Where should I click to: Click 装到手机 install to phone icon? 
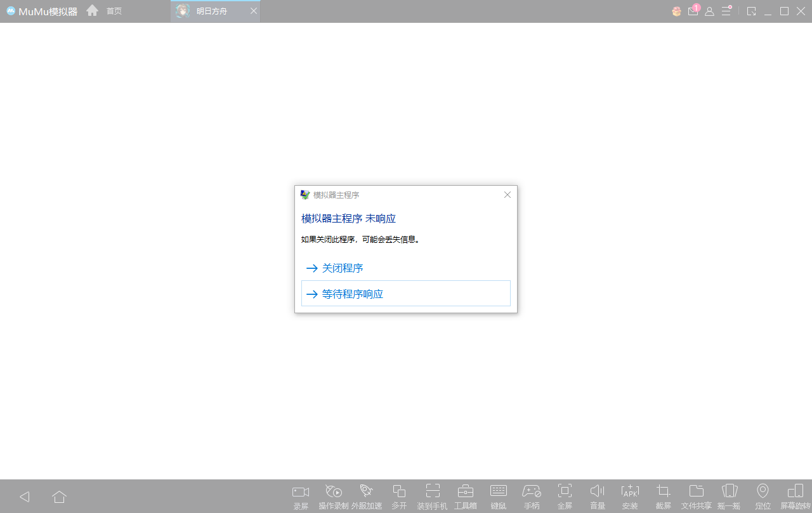(433, 497)
